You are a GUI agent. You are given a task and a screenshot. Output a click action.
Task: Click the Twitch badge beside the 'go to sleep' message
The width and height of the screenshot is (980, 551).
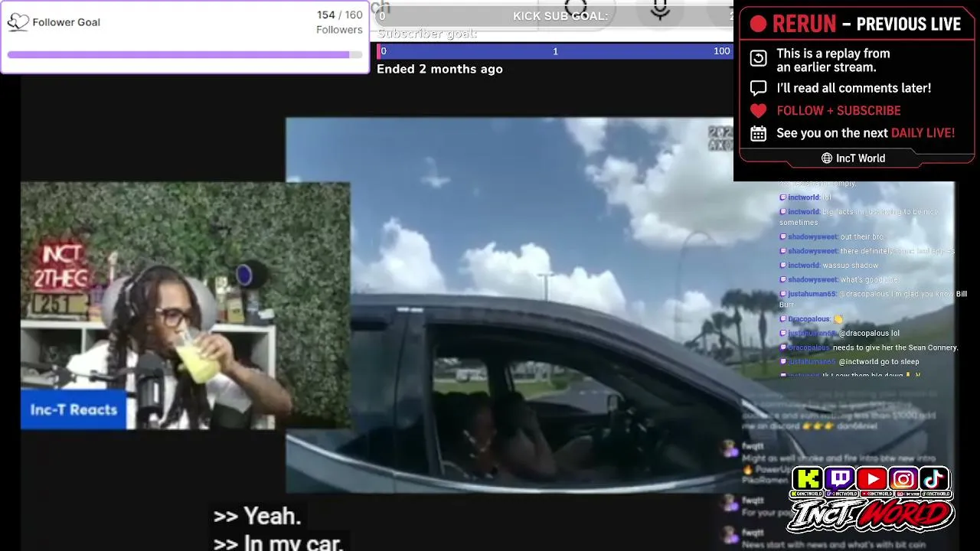783,362
